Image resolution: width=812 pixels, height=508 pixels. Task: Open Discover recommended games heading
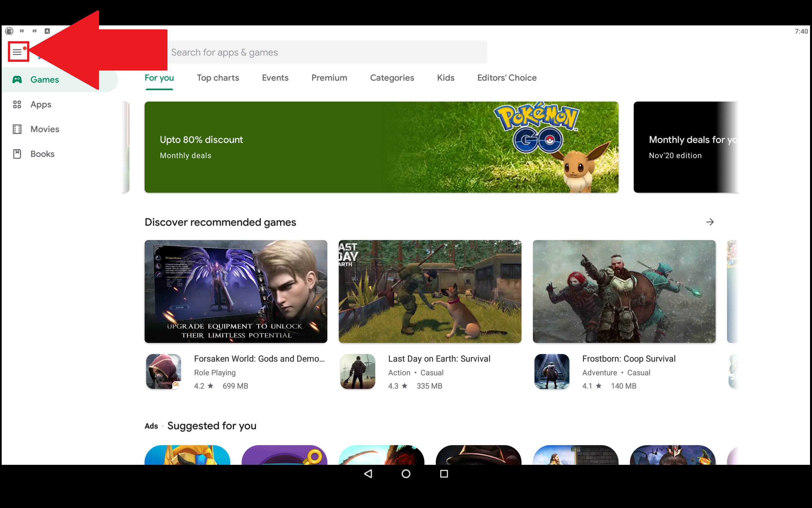coord(220,222)
